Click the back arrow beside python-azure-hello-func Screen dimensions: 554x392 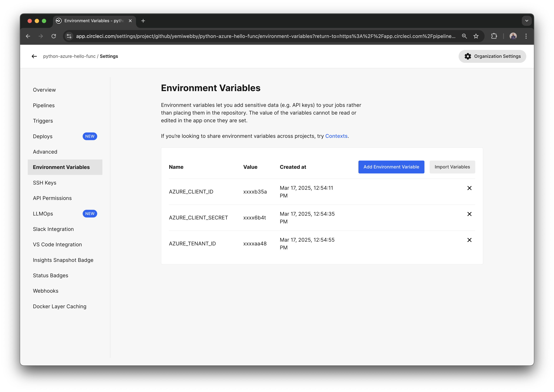pyautogui.click(x=34, y=56)
